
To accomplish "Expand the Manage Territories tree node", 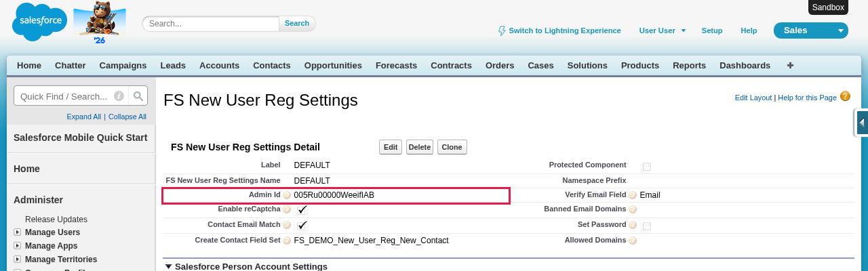I will 18,259.
